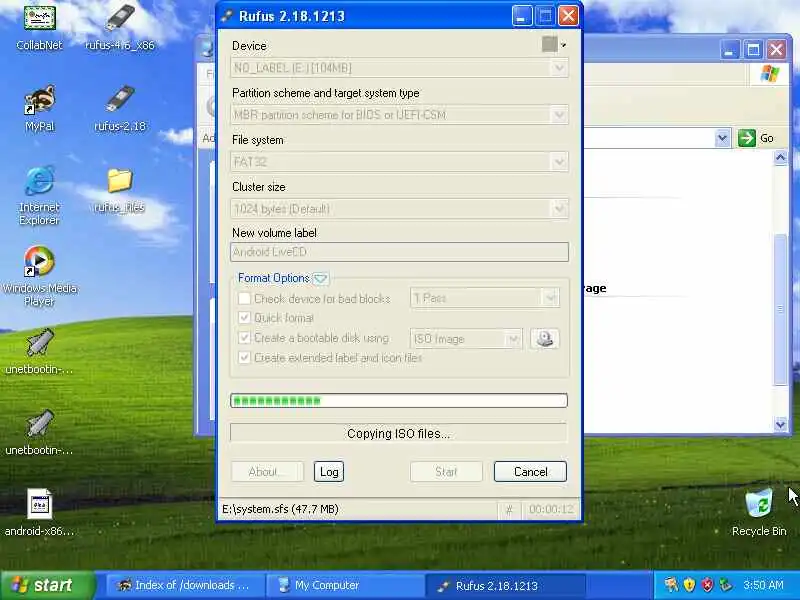
Task: Click the New volume label field
Action: tap(399, 252)
